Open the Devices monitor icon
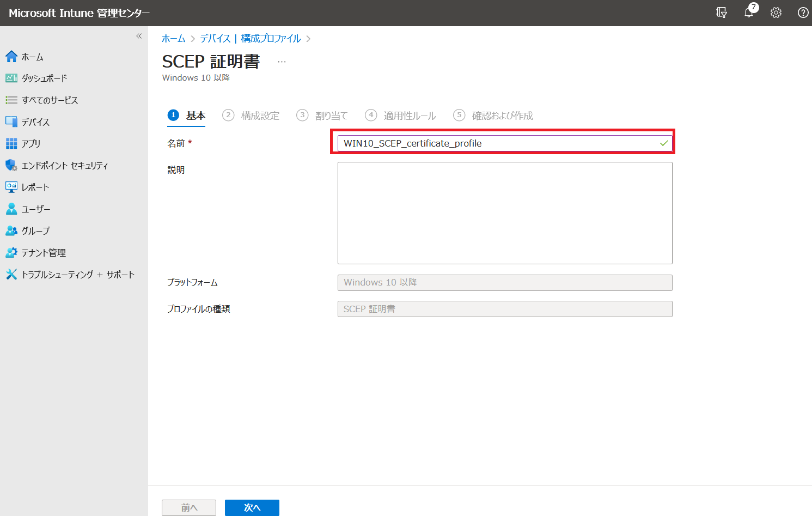Viewport: 812px width, 516px height. pos(11,122)
